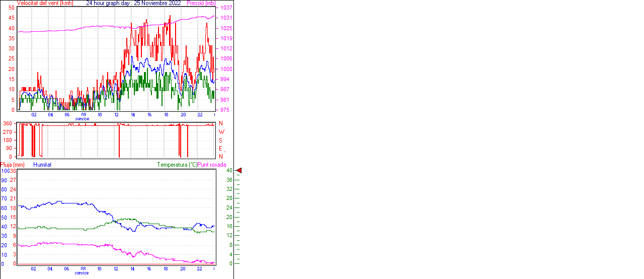Click hour 14 on the wind chart time axis

pos(133,115)
